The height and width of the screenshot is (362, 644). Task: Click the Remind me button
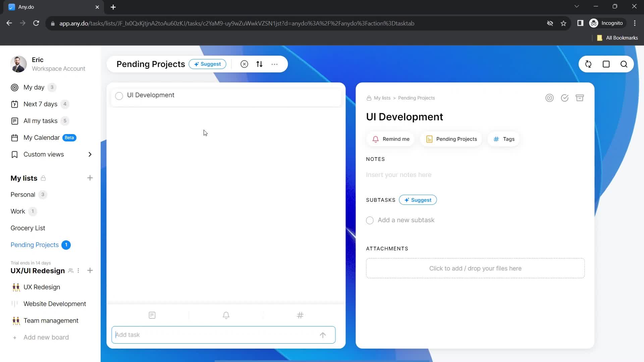pos(391,139)
